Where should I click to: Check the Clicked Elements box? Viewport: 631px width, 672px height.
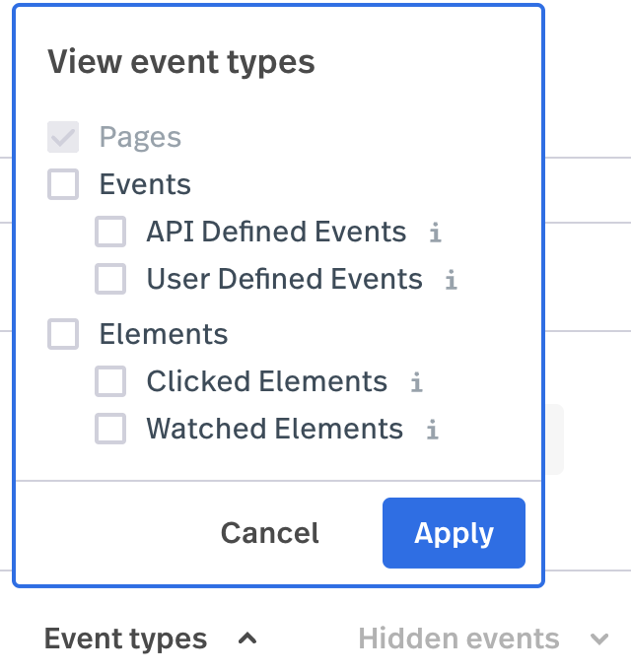click(x=110, y=381)
